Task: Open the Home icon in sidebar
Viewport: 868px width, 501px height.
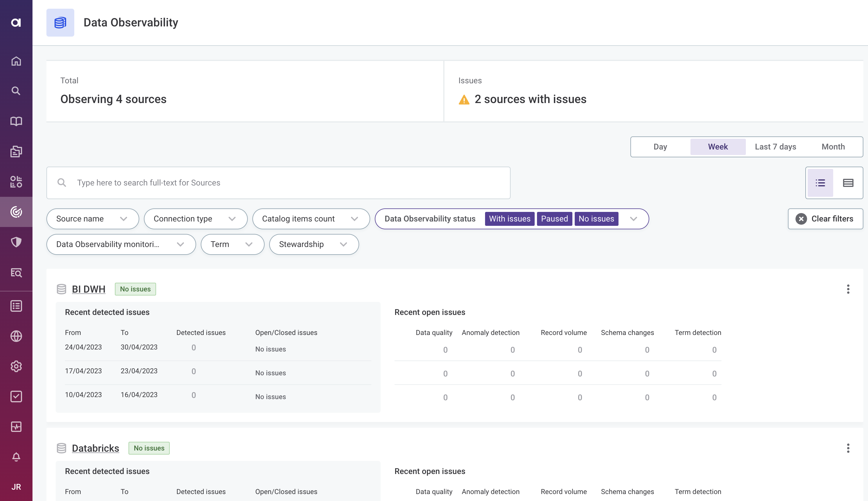Action: click(16, 61)
